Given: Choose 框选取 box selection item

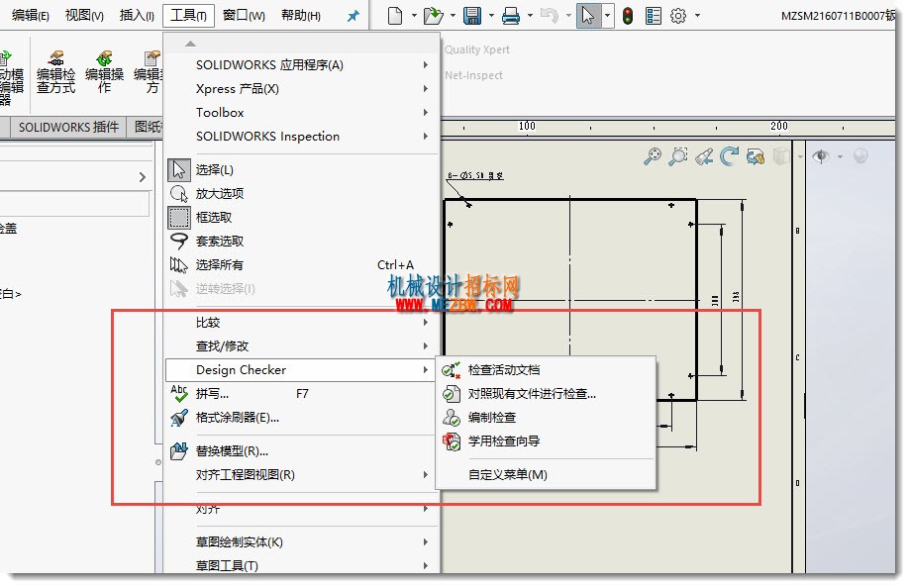Looking at the screenshot, I should coord(301,217).
